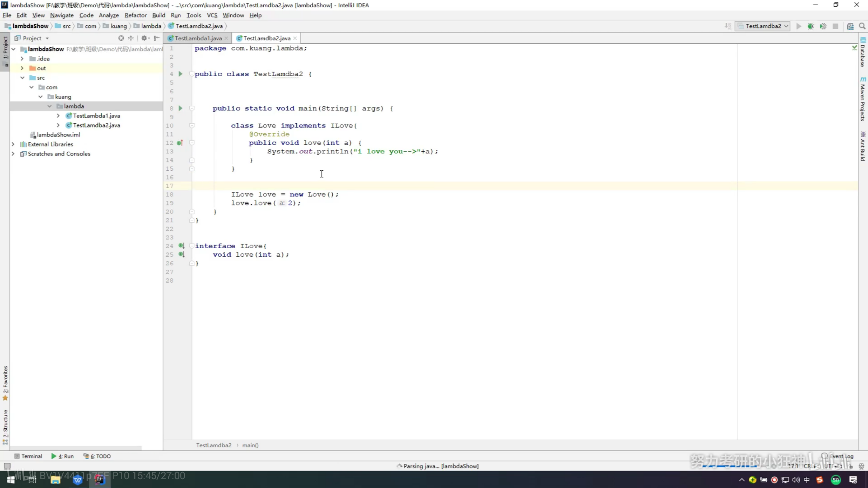Open the File menu
The height and width of the screenshot is (488, 868).
coord(7,15)
